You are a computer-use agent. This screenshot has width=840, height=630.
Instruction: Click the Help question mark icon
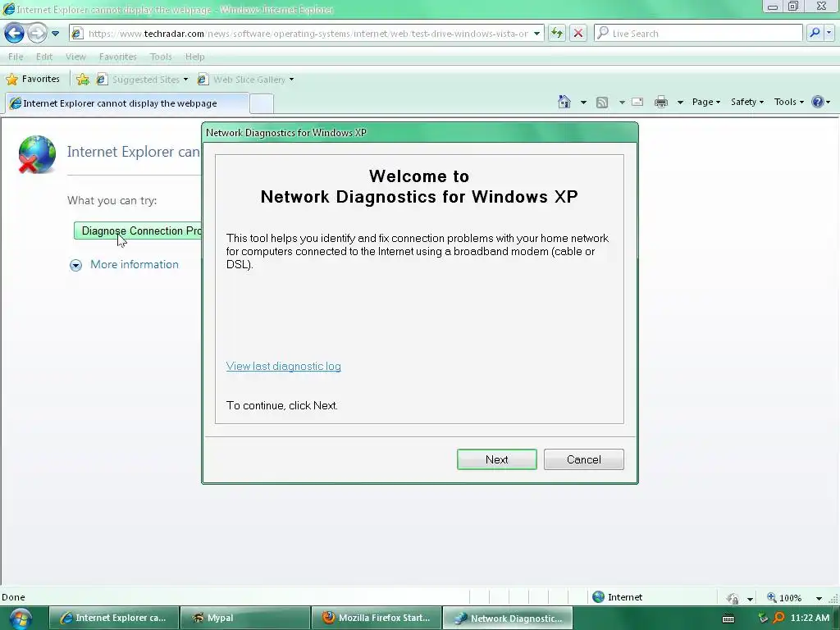click(x=818, y=102)
